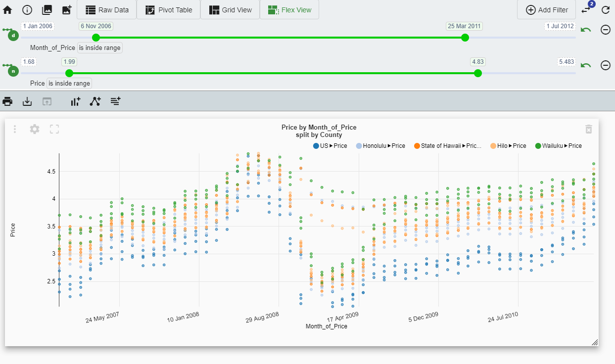Click the Price y-axis label
The height and width of the screenshot is (364, 615).
pos(13,230)
